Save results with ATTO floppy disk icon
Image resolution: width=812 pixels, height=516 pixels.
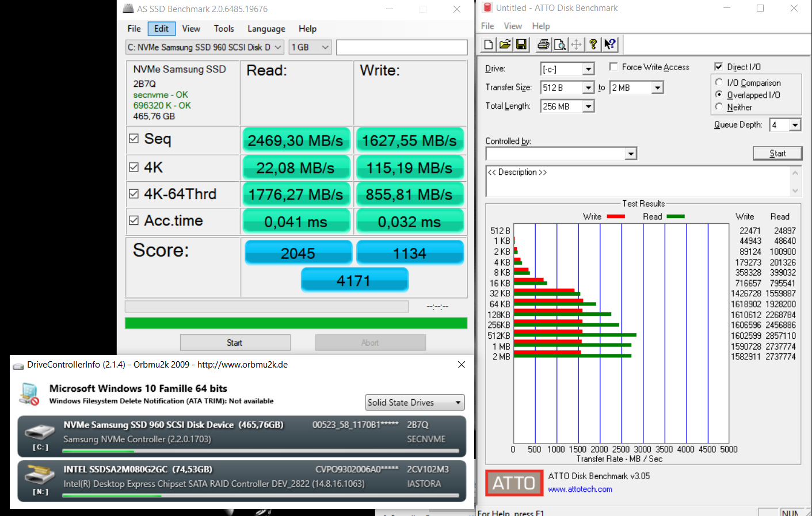coord(521,44)
